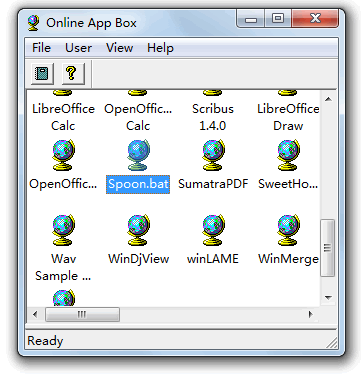361x375 pixels.
Task: Click the horizontal scrollbar thumb
Action: point(82,314)
